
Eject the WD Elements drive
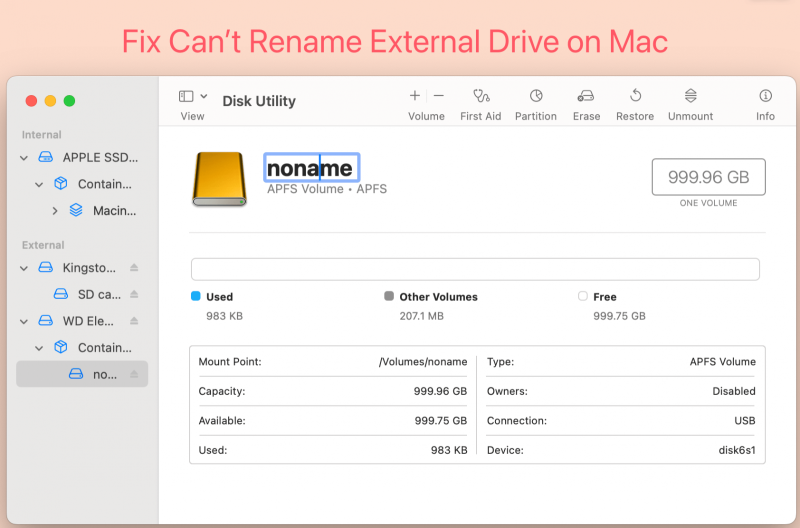(x=134, y=321)
